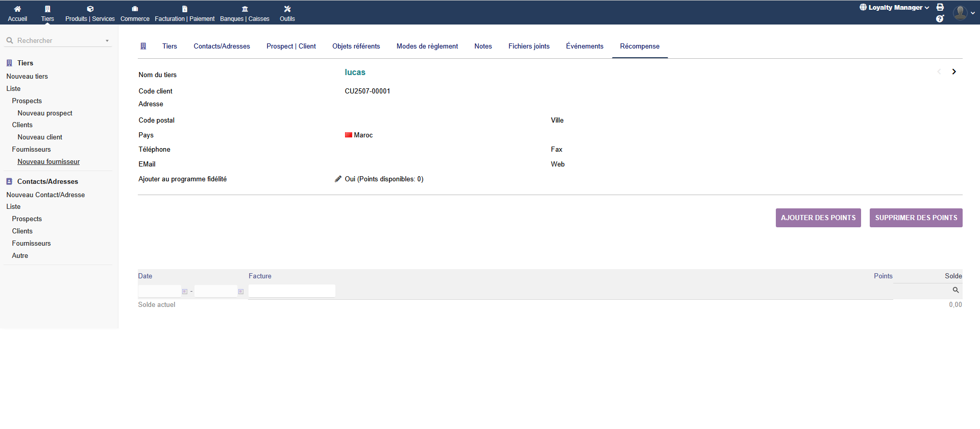Image resolution: width=980 pixels, height=429 pixels.
Task: Open the end date calendar picker
Action: click(x=241, y=292)
